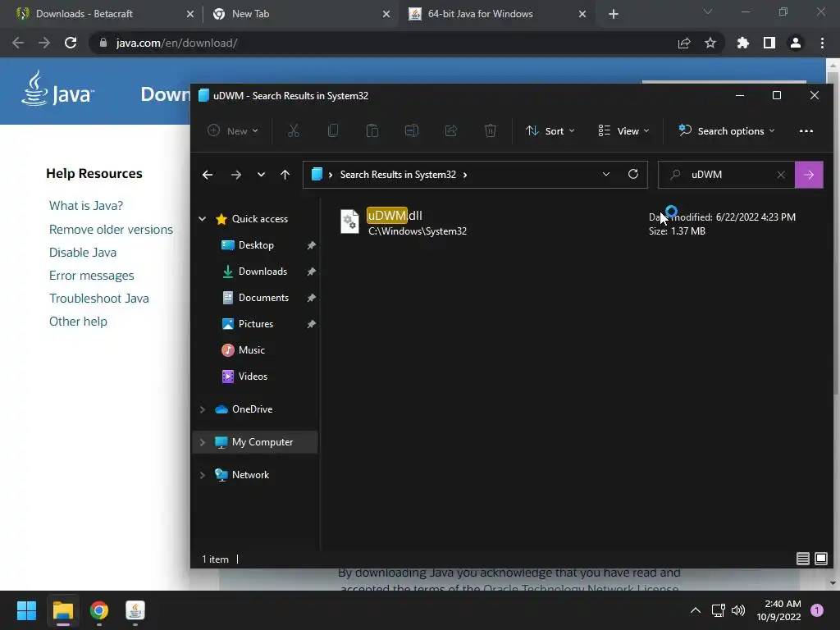Switch to large thumbnails view icon
Image resolution: width=840 pixels, height=630 pixels.
[820, 559]
